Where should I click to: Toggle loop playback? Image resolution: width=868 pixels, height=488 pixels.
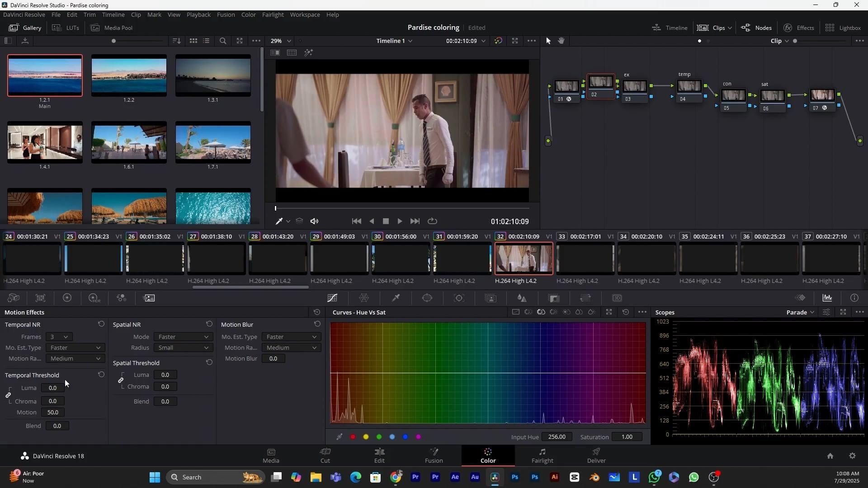point(432,221)
